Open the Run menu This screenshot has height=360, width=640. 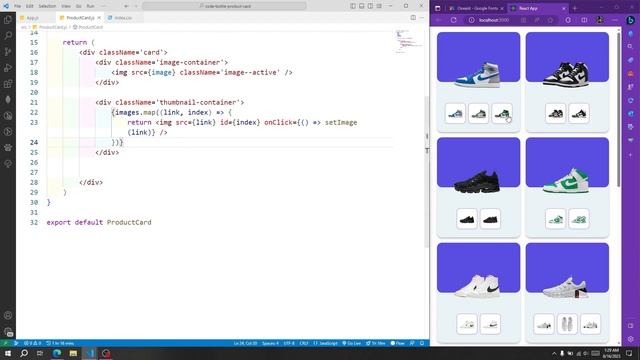(91, 6)
